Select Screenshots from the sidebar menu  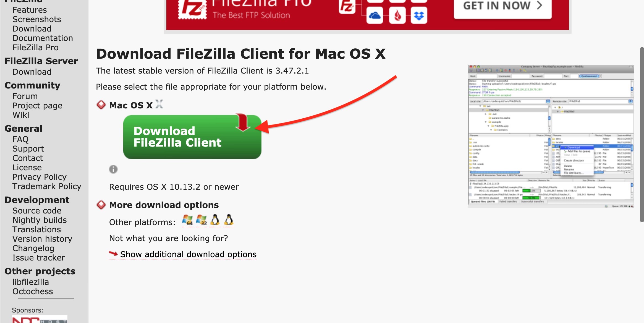(x=37, y=19)
